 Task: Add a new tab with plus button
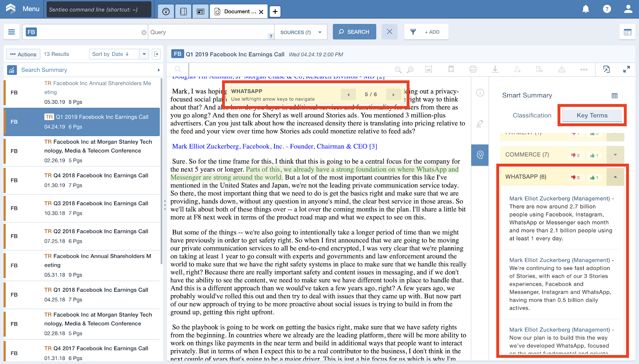(275, 12)
